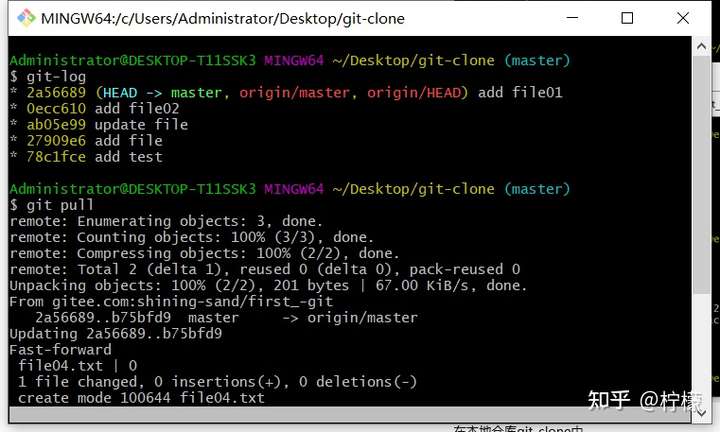
Task: Click 'origin/master' ref label in log
Action: 294,93
